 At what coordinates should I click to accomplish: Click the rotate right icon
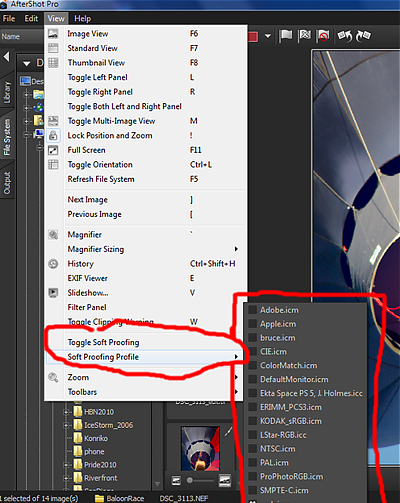tap(363, 36)
